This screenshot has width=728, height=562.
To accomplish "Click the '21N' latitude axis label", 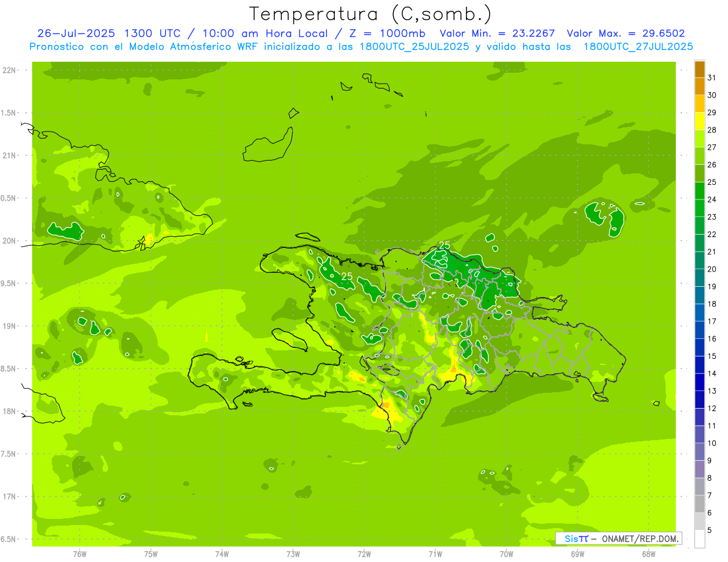I will point(8,156).
